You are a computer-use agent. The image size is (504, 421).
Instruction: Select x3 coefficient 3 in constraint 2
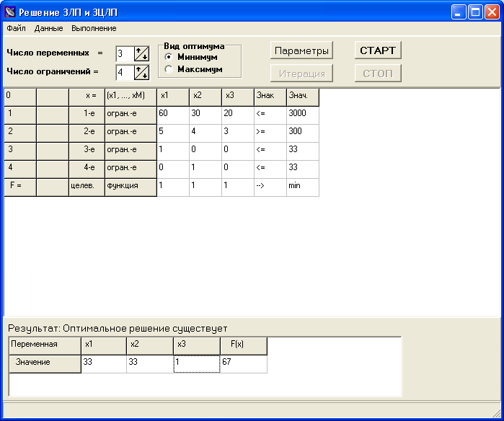tap(238, 133)
